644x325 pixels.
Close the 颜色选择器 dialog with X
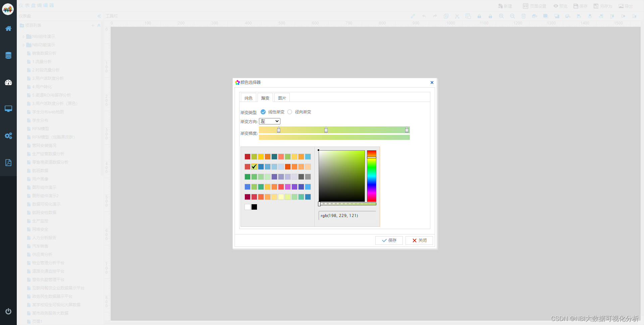(x=432, y=83)
